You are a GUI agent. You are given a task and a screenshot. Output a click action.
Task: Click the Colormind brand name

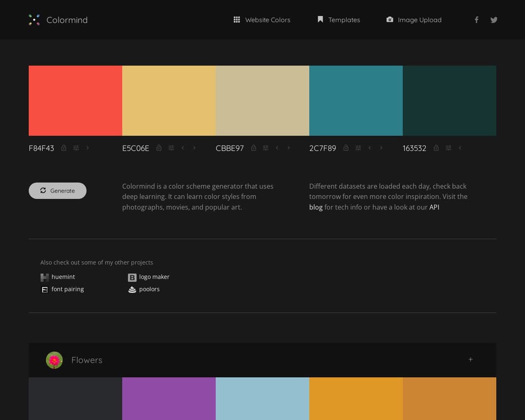click(67, 20)
